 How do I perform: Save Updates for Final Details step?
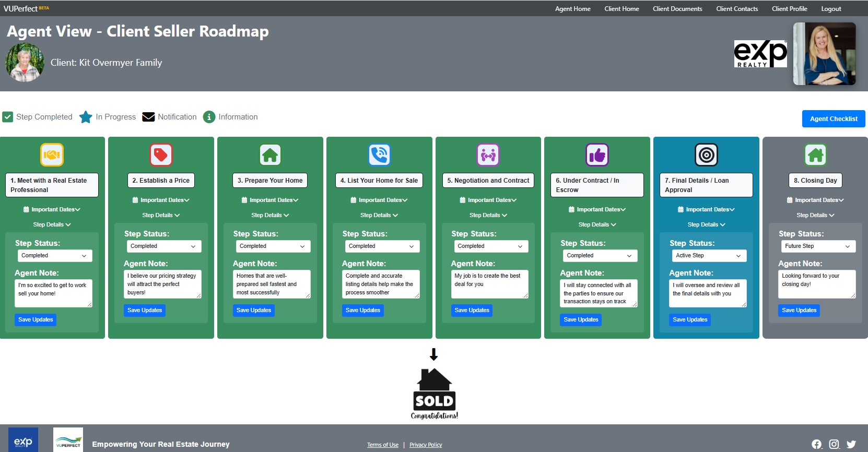coord(690,320)
